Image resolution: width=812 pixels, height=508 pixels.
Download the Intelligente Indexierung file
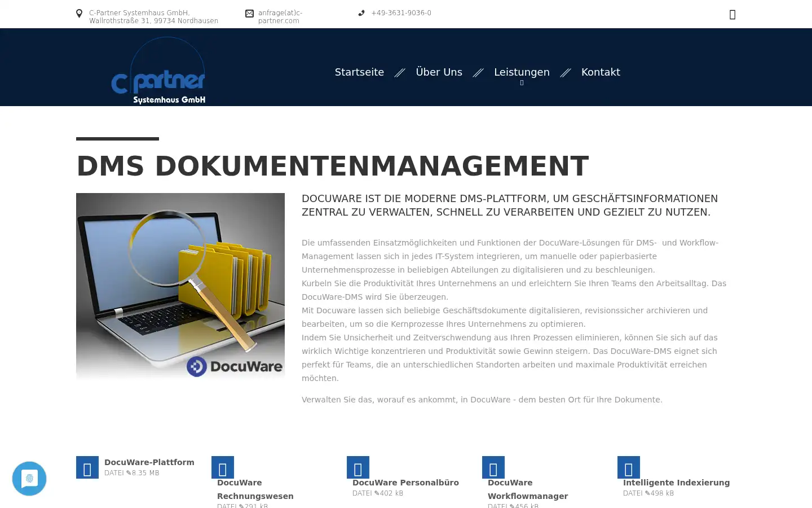click(x=676, y=483)
